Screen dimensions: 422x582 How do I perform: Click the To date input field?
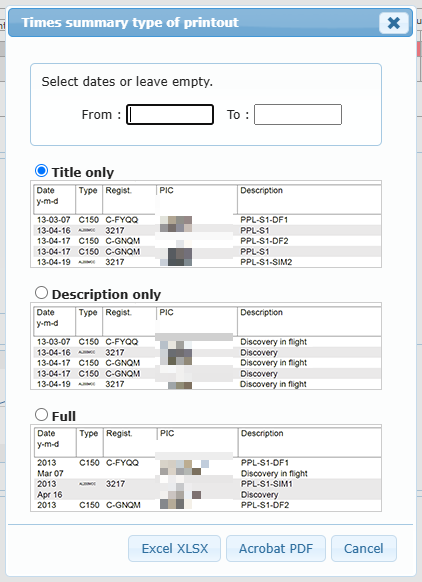click(298, 114)
